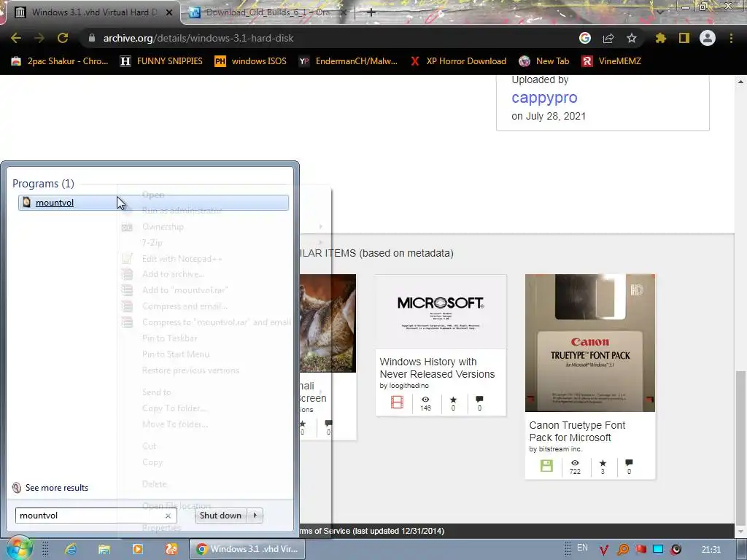Open Canon Truetype Font Pack title link

(577, 432)
